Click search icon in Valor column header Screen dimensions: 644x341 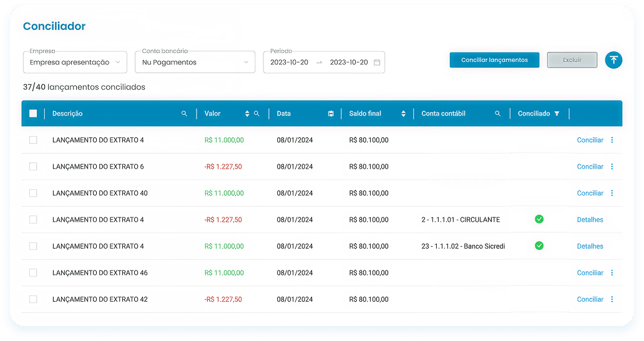[x=256, y=114]
